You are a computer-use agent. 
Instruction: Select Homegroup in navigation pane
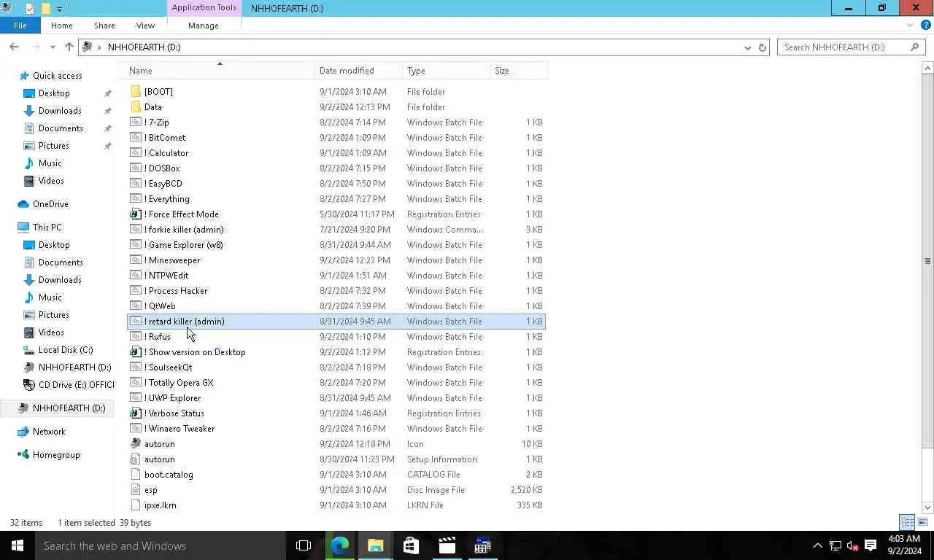click(x=56, y=455)
